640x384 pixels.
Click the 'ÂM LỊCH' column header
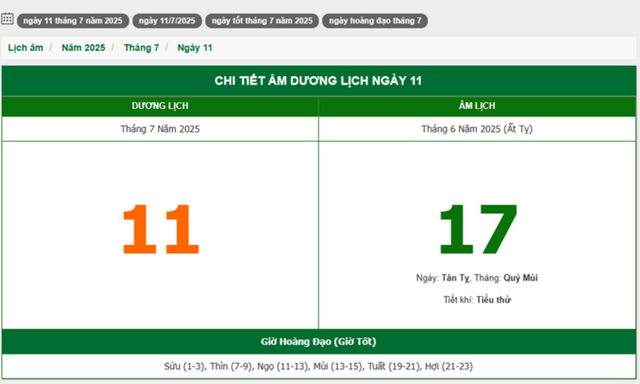click(x=477, y=106)
